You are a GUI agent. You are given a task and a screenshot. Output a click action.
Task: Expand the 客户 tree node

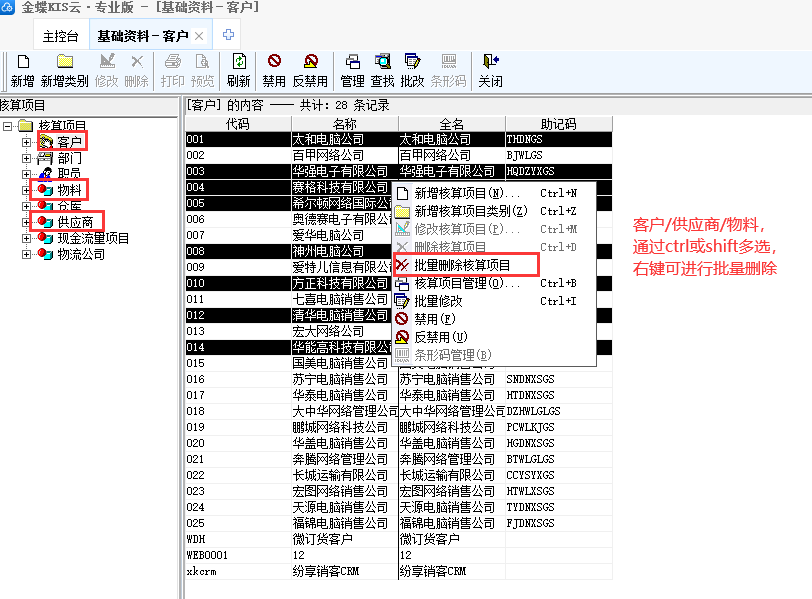click(26, 143)
